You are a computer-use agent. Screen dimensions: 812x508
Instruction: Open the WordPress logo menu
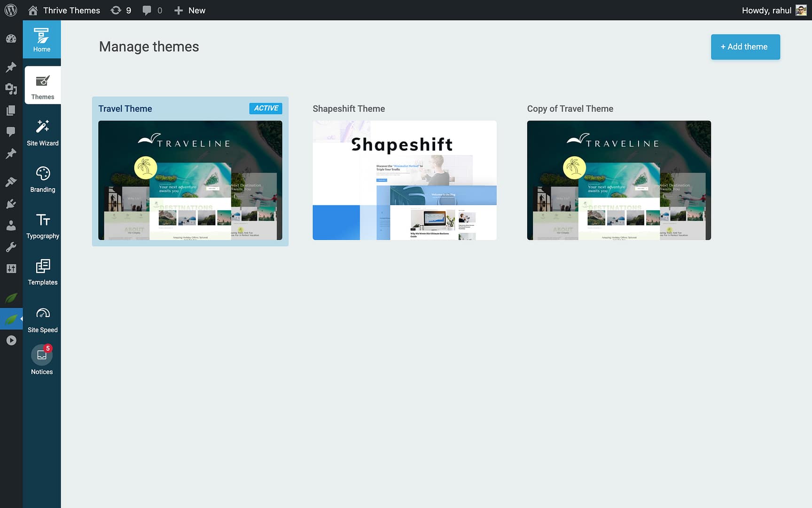(x=10, y=10)
